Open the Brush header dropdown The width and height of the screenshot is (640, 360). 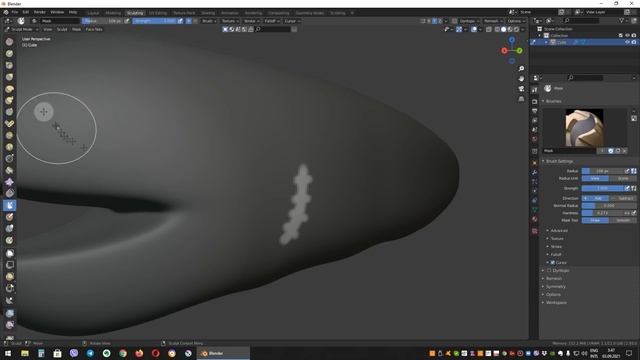pyautogui.click(x=209, y=21)
